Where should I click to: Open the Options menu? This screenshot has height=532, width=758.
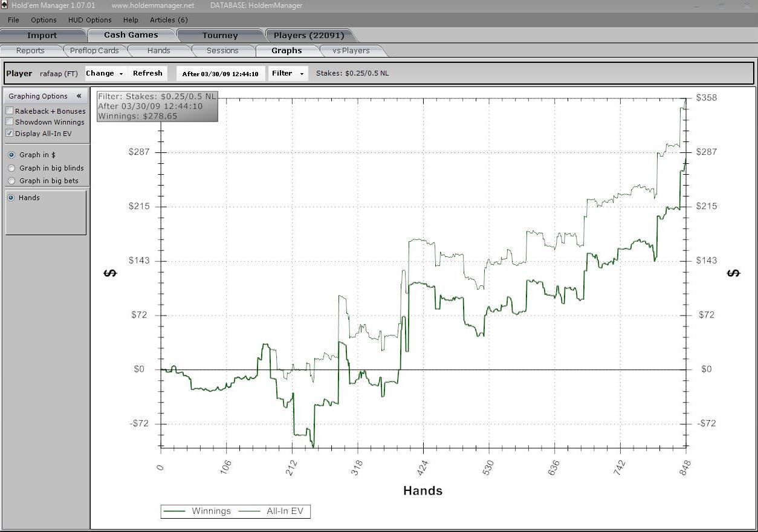click(44, 20)
